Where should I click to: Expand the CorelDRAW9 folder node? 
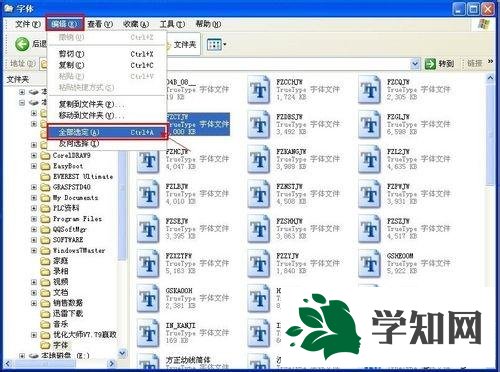click(x=34, y=155)
